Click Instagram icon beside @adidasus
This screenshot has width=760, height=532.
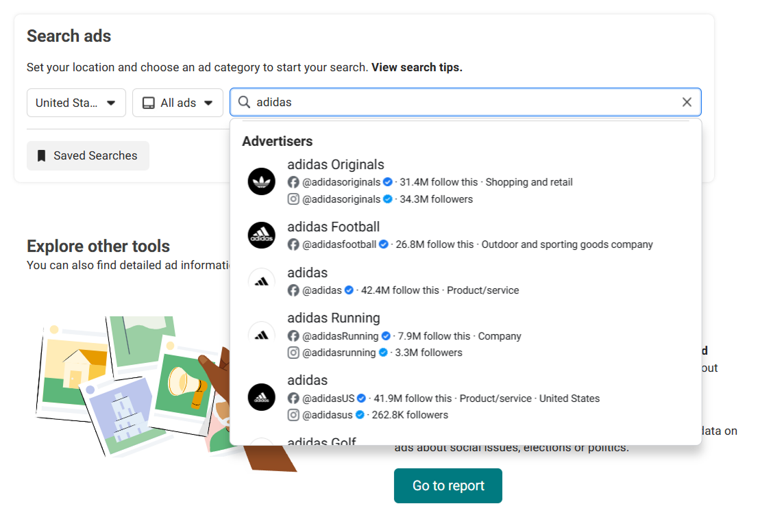point(293,415)
